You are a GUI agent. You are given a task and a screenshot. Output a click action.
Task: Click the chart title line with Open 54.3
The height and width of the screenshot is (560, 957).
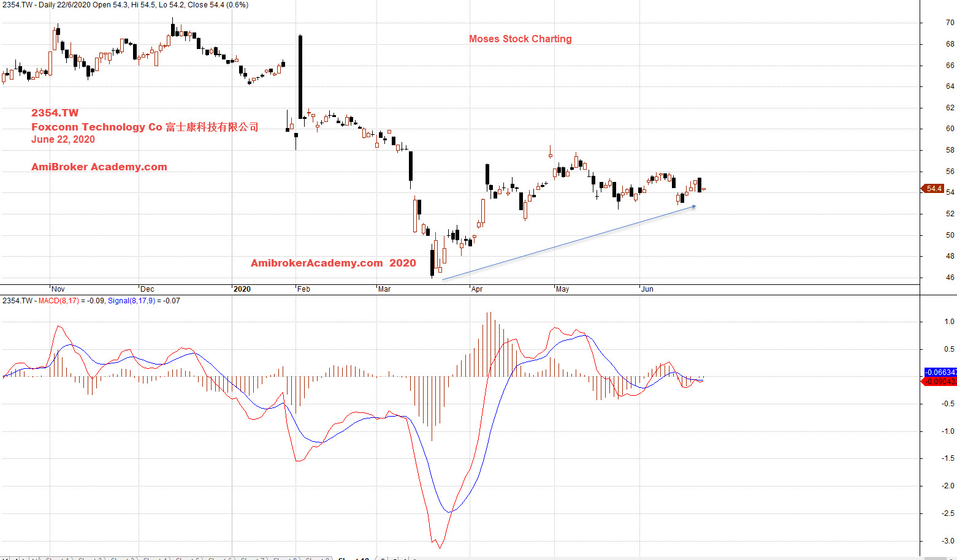pos(125,5)
